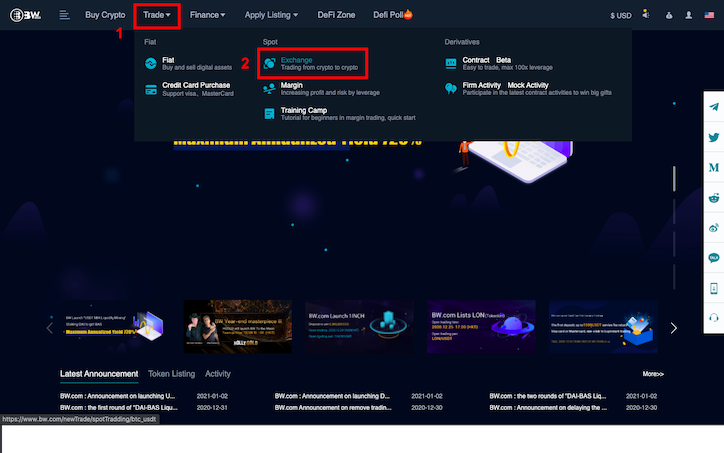Image resolution: width=724 pixels, height=453 pixels.
Task: Click the Margin leverage icon
Action: tap(269, 88)
